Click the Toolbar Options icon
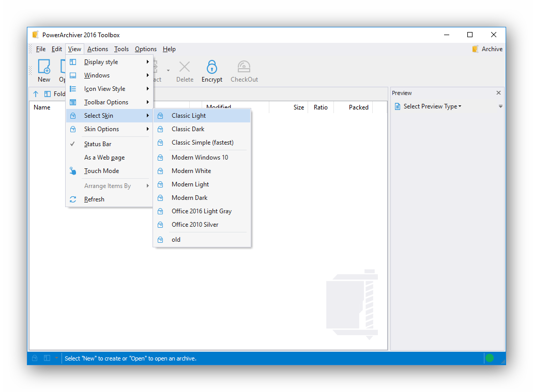Screen dimensions: 533x392 click(x=73, y=102)
